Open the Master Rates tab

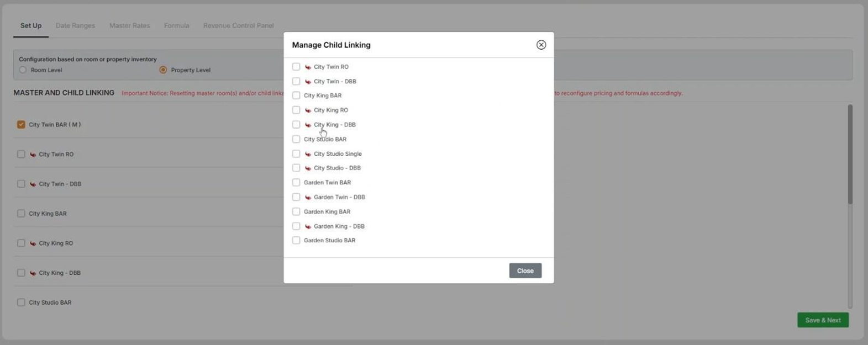click(x=129, y=25)
